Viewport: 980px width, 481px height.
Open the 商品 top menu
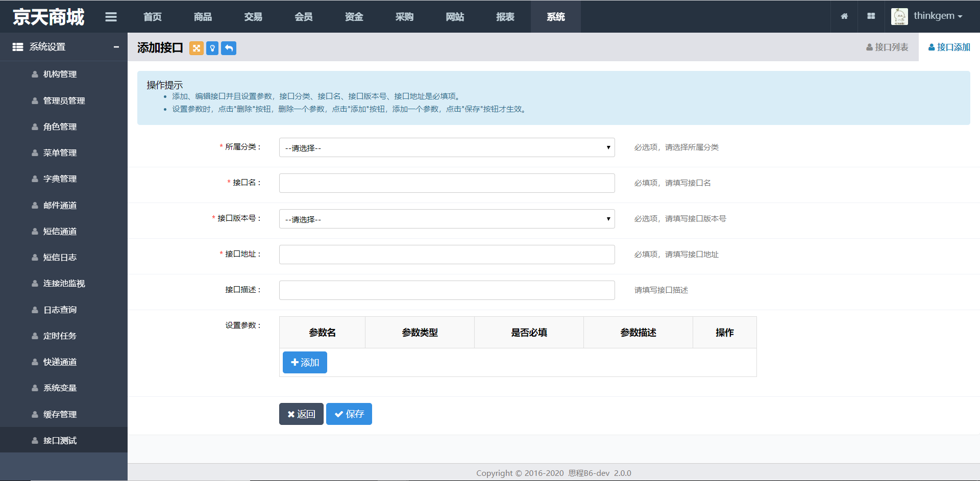pyautogui.click(x=203, y=17)
